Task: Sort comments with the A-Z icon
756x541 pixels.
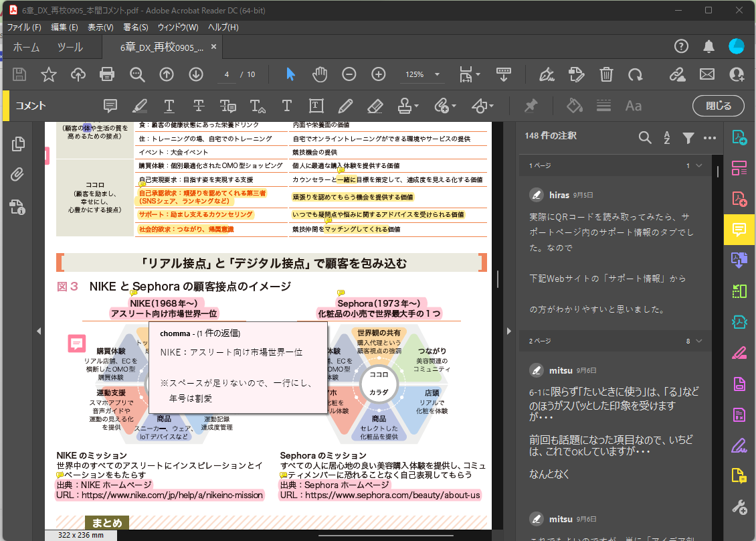Action: click(x=667, y=137)
